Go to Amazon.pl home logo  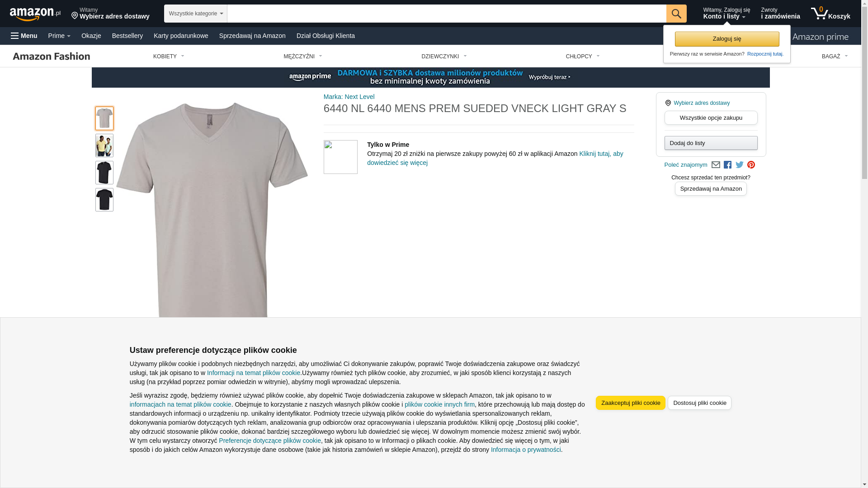[35, 14]
